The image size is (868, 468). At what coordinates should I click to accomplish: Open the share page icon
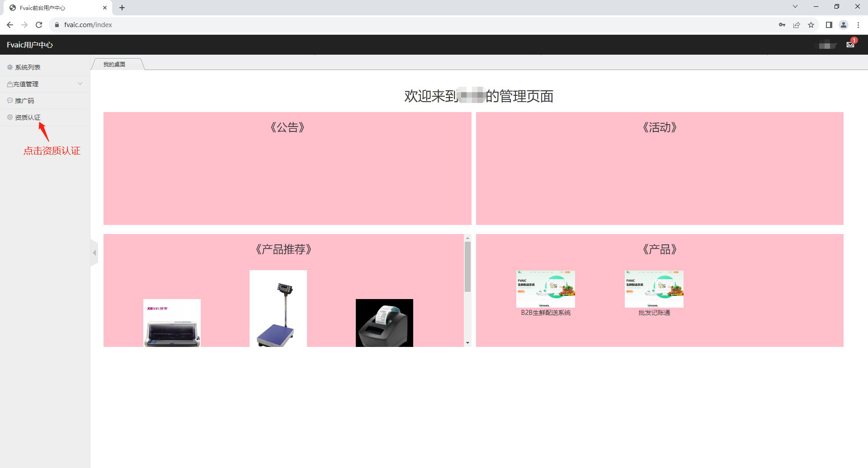[797, 25]
